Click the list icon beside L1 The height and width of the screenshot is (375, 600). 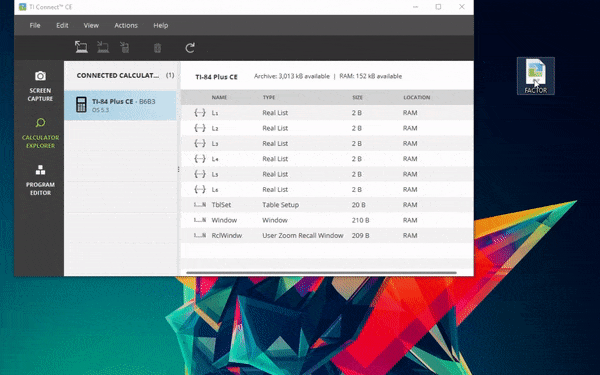tap(200, 112)
